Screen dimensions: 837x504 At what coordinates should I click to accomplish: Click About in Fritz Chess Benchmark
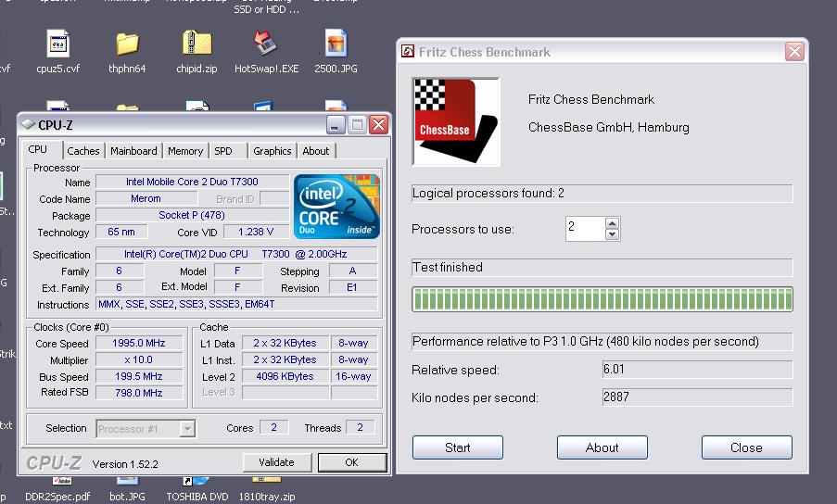(x=602, y=447)
